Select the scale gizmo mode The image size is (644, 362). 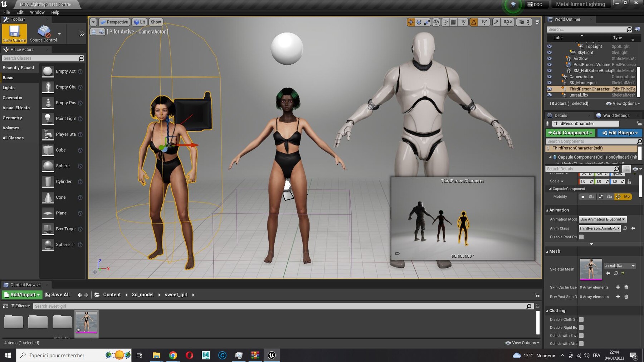pos(427,22)
